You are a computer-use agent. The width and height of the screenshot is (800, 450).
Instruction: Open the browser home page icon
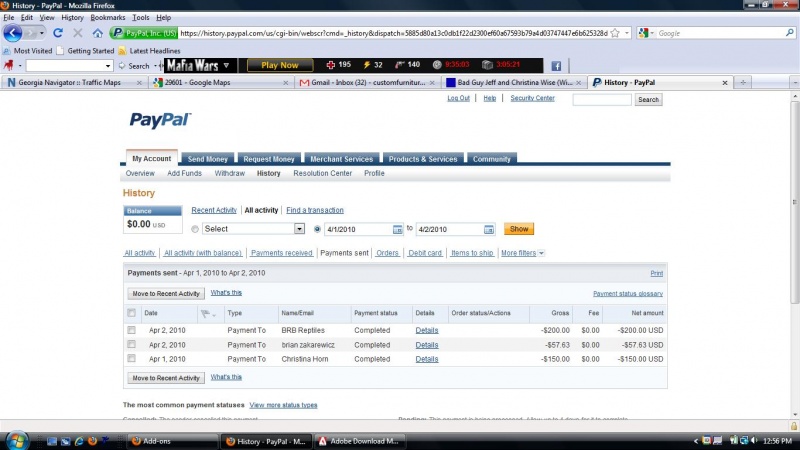point(97,33)
